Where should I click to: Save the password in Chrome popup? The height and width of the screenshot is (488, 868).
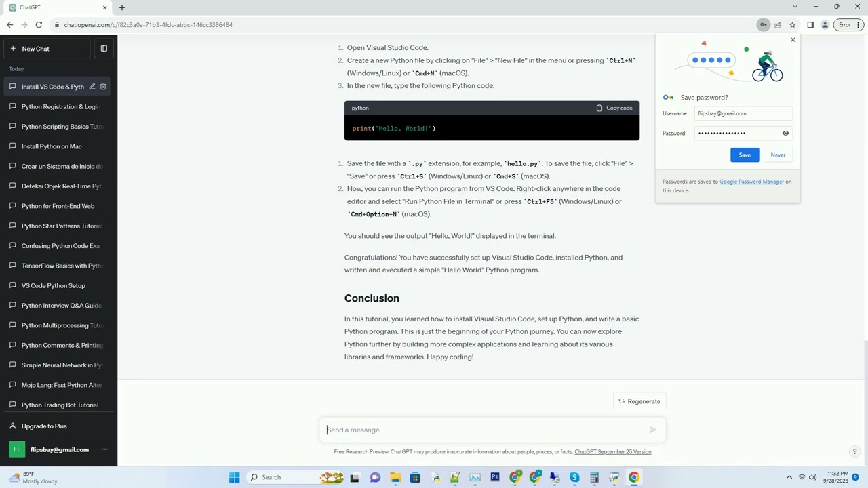pyautogui.click(x=745, y=155)
